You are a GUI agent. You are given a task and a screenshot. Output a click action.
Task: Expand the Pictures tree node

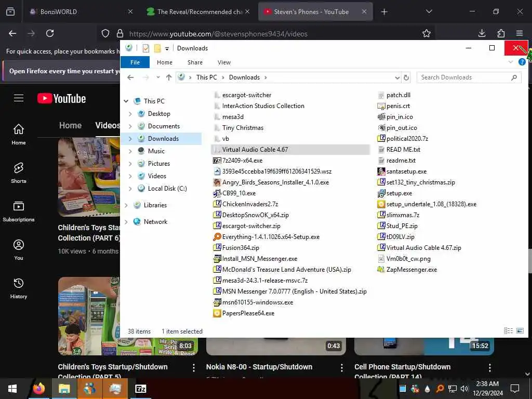click(x=130, y=164)
